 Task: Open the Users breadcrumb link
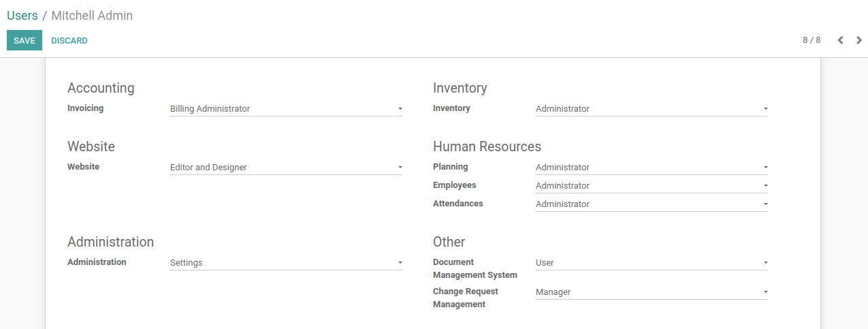(22, 15)
